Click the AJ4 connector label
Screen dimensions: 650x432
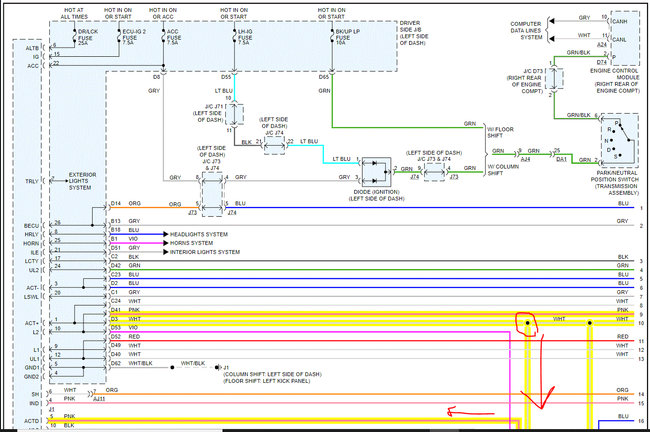(525, 159)
